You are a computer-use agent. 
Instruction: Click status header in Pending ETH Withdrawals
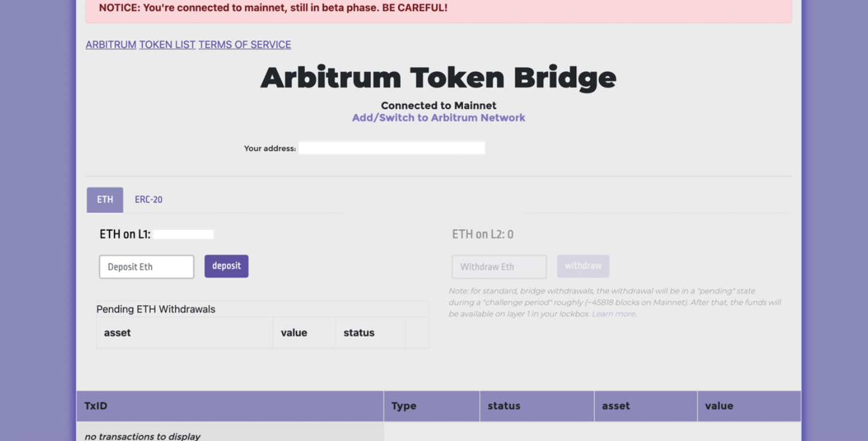359,333
